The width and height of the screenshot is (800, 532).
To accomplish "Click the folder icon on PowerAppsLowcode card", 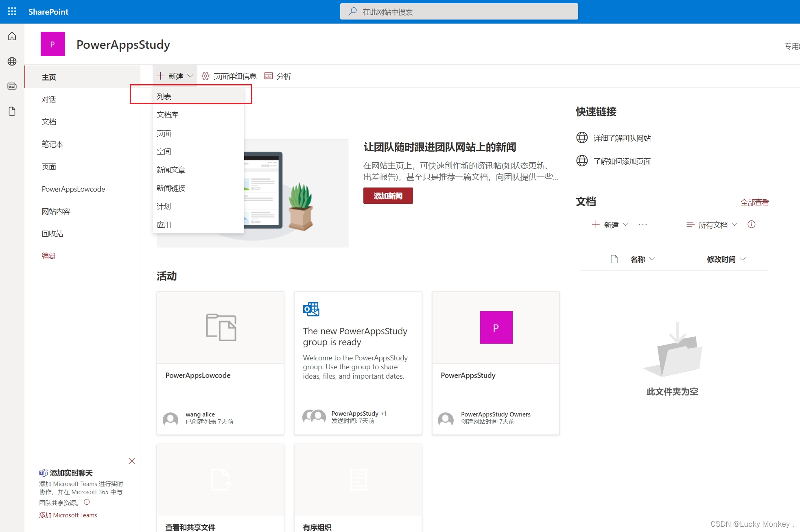I will (221, 327).
